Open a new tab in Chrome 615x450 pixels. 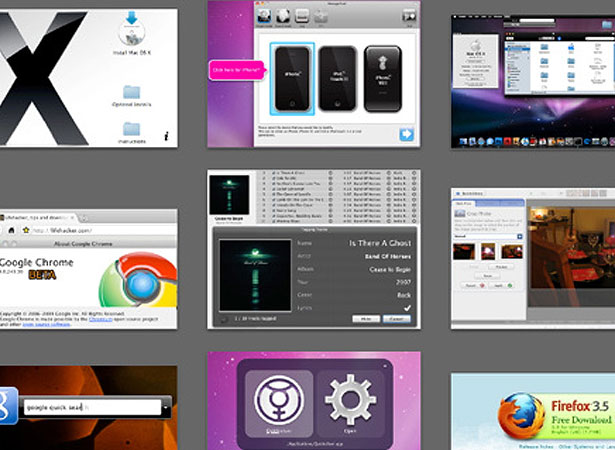click(x=84, y=218)
